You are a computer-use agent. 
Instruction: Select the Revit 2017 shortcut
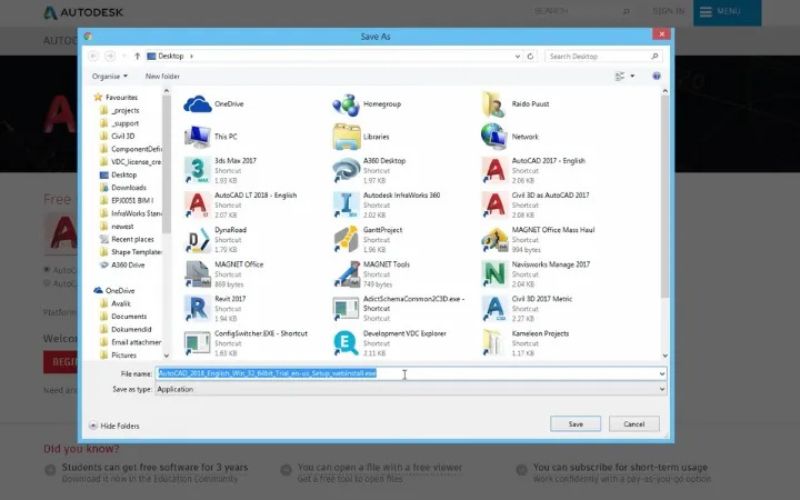click(x=215, y=308)
